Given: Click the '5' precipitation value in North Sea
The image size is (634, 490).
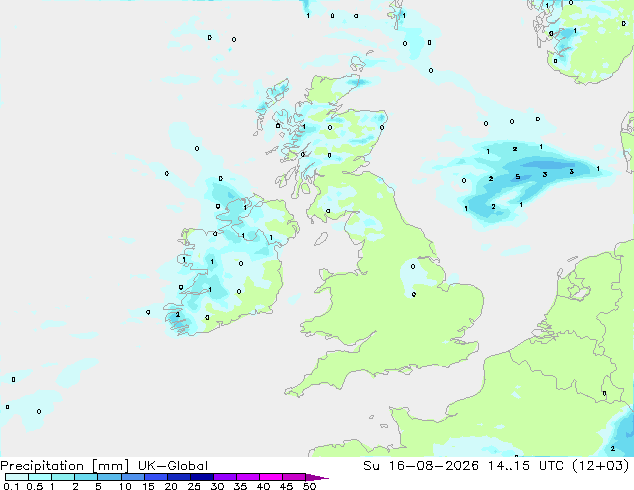Looking at the screenshot, I should click(x=518, y=177).
